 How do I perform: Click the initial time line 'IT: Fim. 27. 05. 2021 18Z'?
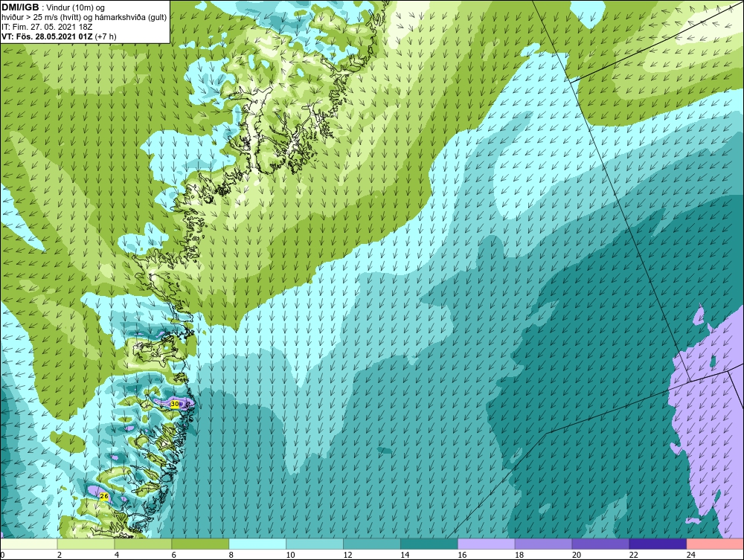point(47,27)
